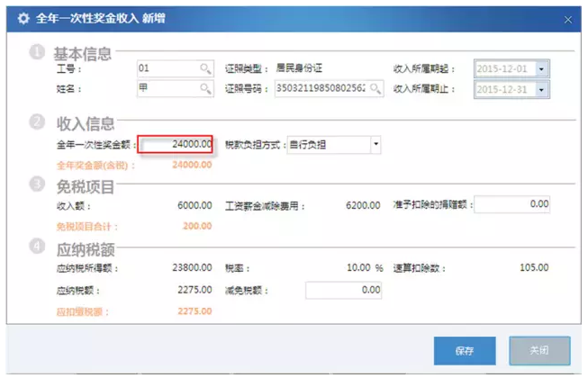Click the 收入额 value 6000.00
The image size is (588, 378).
(x=194, y=205)
